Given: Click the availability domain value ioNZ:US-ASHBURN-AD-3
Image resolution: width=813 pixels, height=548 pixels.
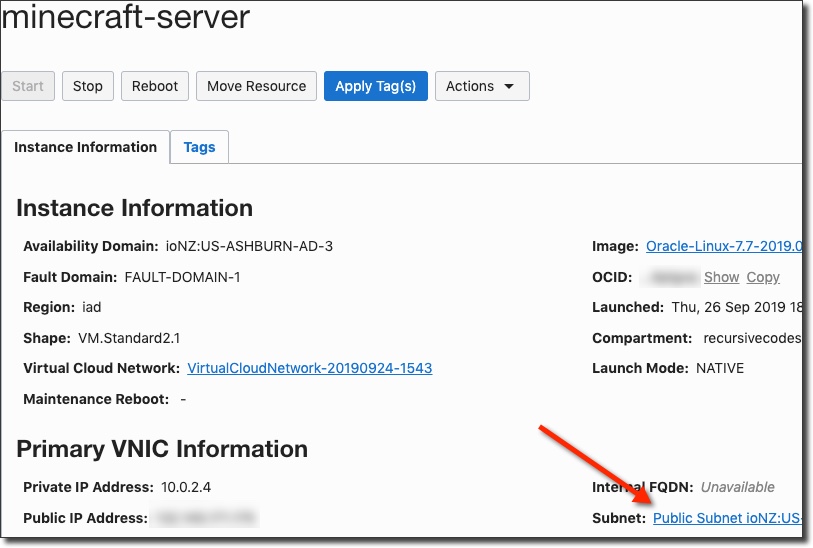Looking at the screenshot, I should click(249, 246).
